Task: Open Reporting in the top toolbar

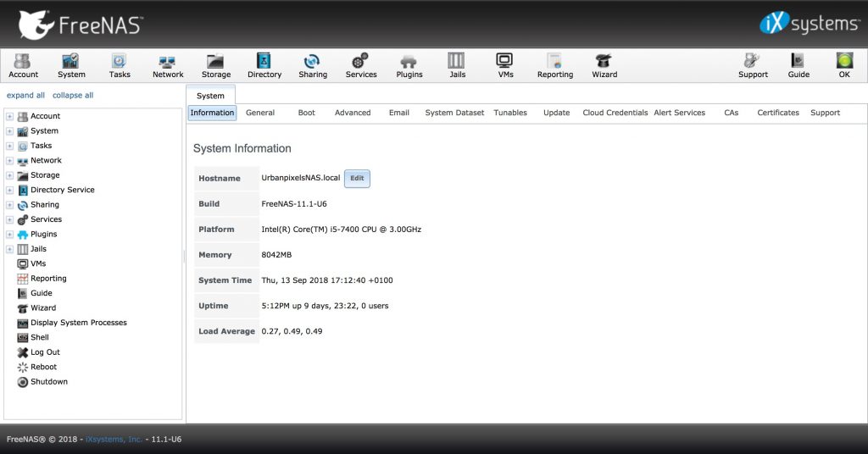Action: pyautogui.click(x=554, y=66)
